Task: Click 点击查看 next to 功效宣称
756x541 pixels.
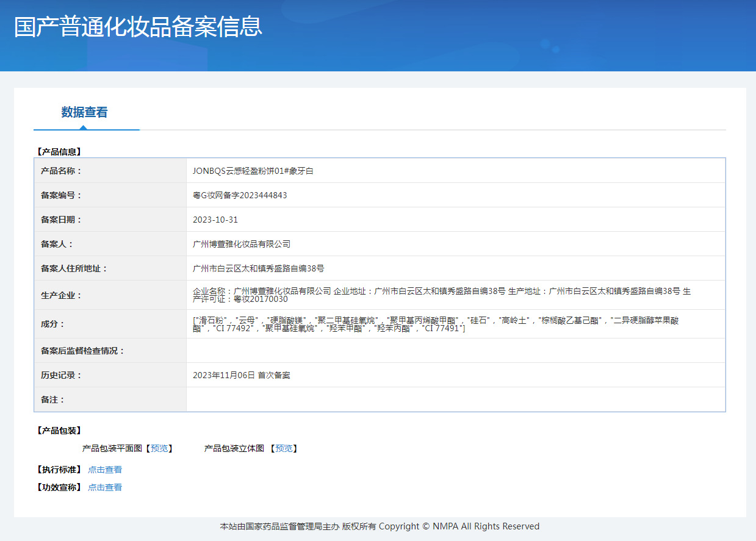Action: [105, 487]
